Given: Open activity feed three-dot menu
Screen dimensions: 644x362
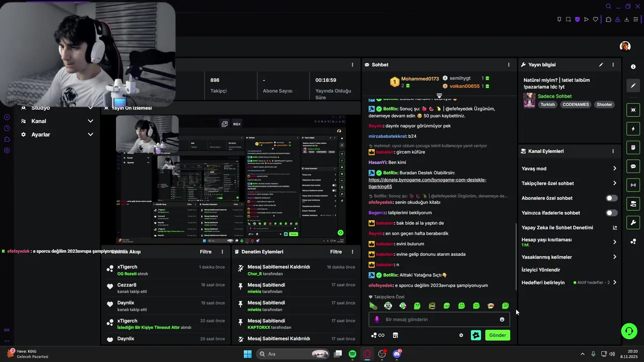Looking at the screenshot, I should 222,252.
